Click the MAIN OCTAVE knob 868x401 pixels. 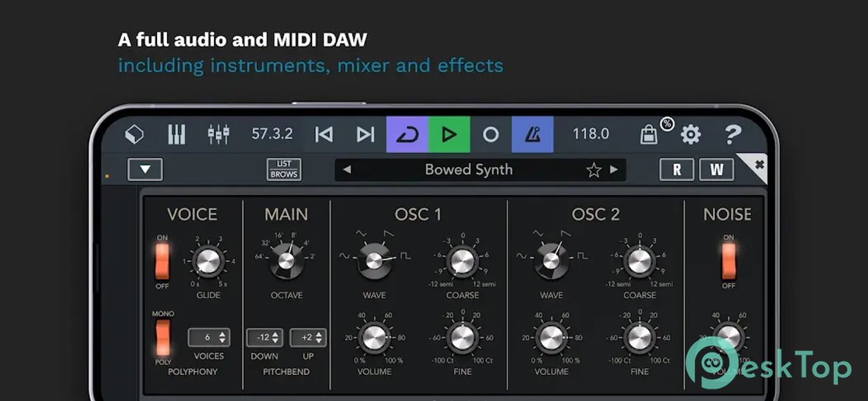click(x=287, y=261)
